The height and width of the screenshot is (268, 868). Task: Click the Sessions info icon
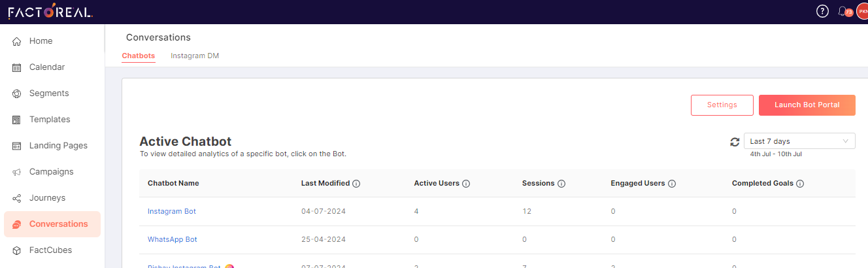click(x=561, y=184)
